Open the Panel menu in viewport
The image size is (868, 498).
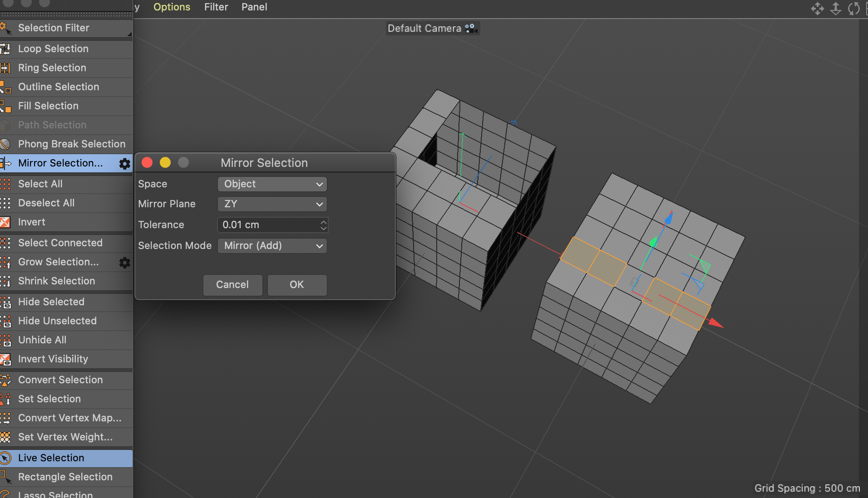(254, 7)
